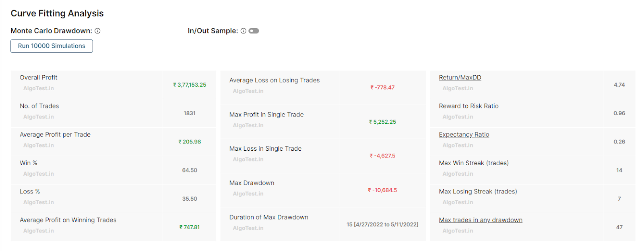
Task: Click Duration of Max Drawdown date range
Action: click(x=382, y=224)
